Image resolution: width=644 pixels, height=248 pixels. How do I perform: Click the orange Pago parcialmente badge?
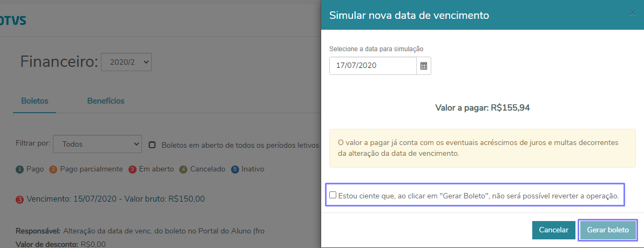53,169
